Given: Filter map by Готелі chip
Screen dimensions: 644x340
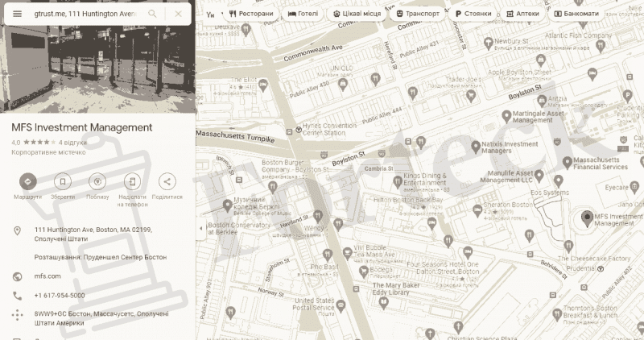Looking at the screenshot, I should (303, 14).
